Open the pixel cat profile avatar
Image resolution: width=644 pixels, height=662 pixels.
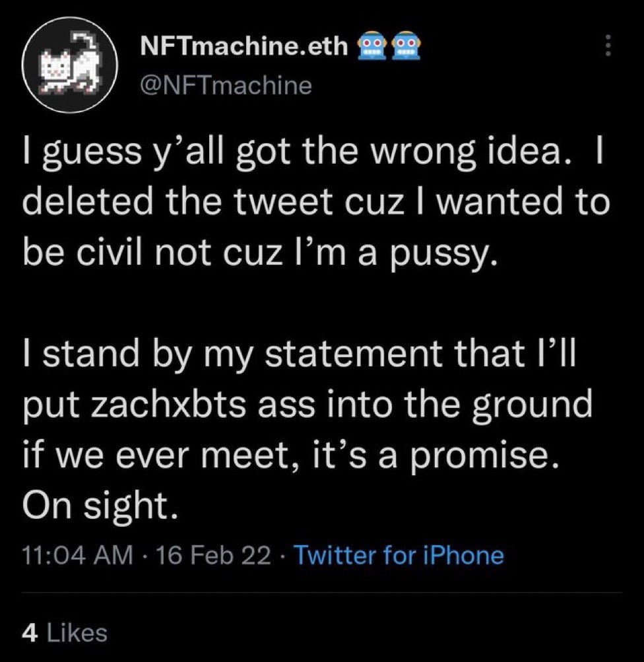tap(70, 65)
